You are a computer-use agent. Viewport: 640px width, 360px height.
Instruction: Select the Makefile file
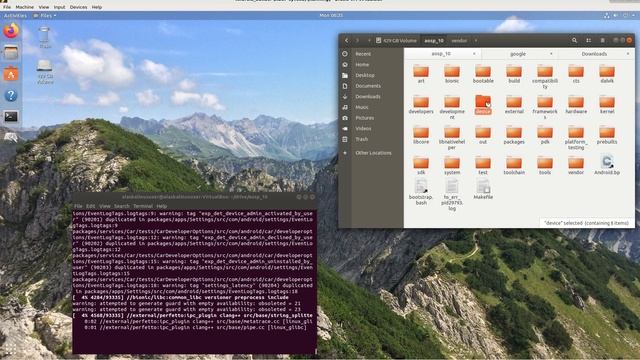click(483, 189)
